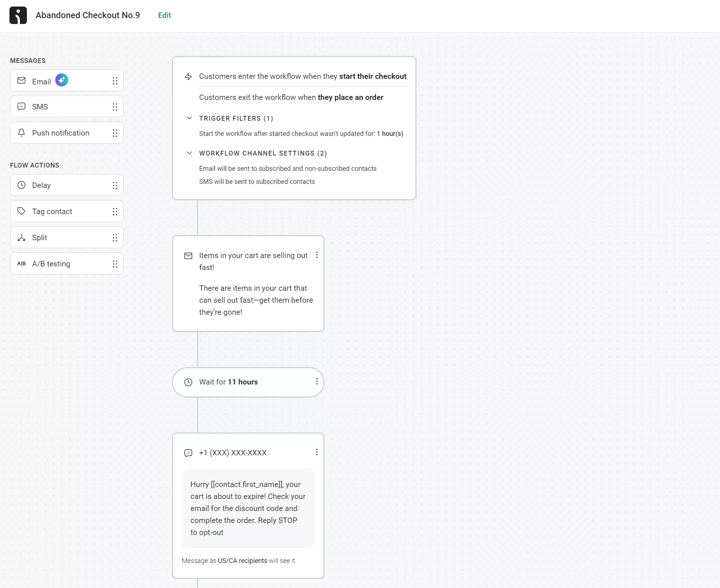This screenshot has width=720, height=588.
Task: Click the email preview text 'There are items'
Action: (256, 300)
